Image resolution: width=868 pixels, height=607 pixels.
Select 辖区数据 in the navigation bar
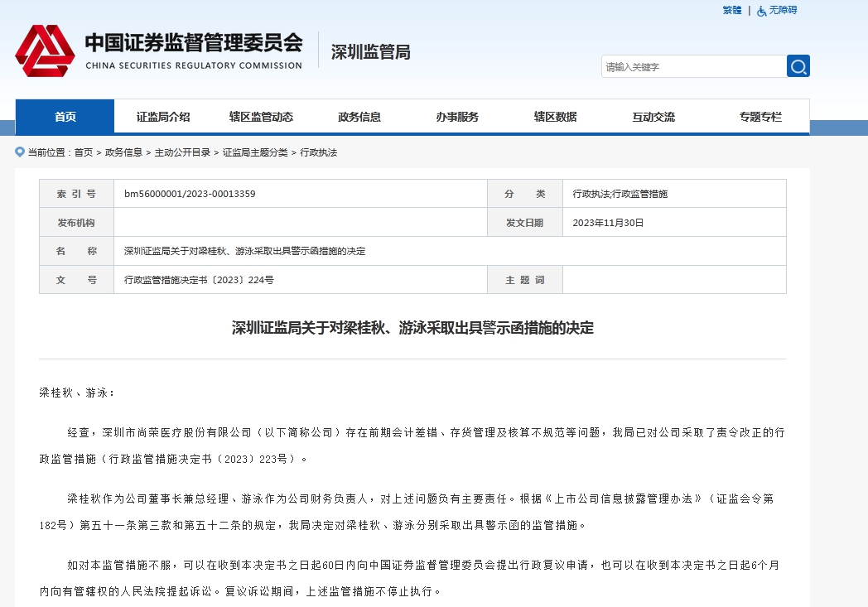click(x=555, y=117)
